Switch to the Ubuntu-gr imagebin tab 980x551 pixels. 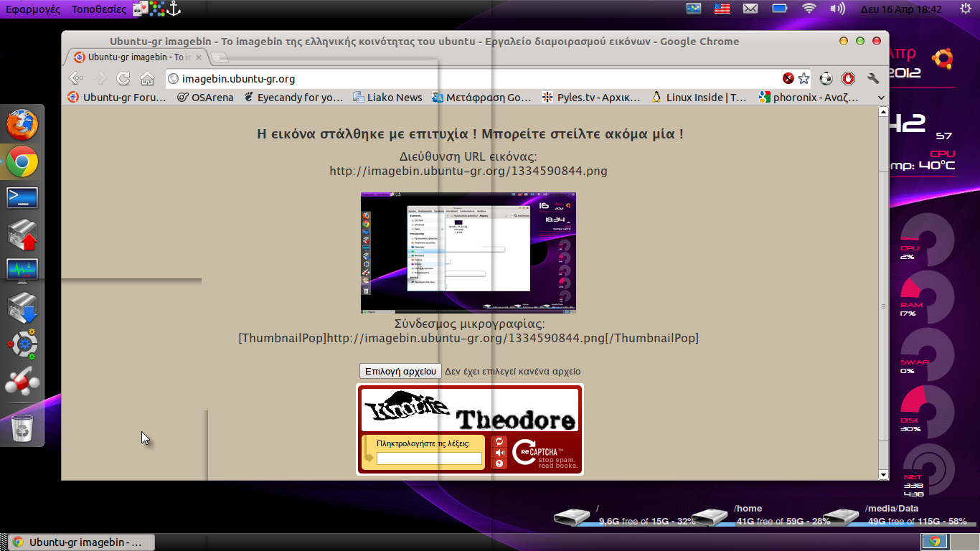coord(136,57)
